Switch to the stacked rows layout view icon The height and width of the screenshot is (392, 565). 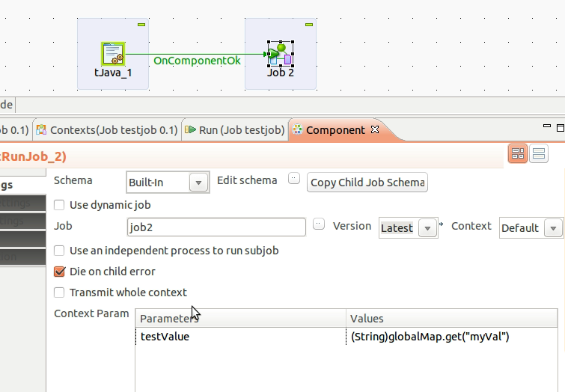pyautogui.click(x=538, y=154)
